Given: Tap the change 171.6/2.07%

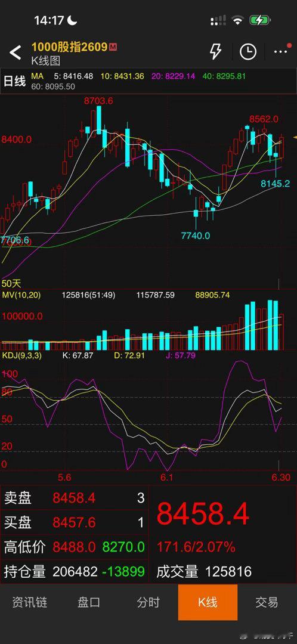Looking at the screenshot, I should coord(196,547).
